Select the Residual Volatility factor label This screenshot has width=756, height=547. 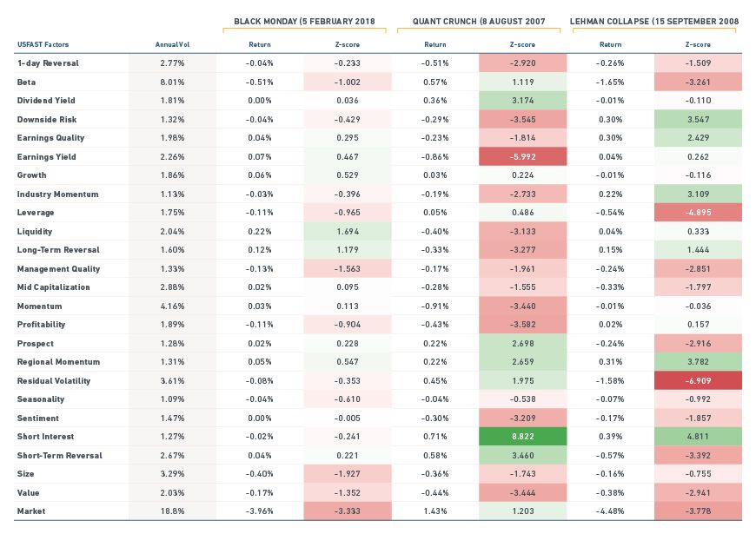coord(53,380)
